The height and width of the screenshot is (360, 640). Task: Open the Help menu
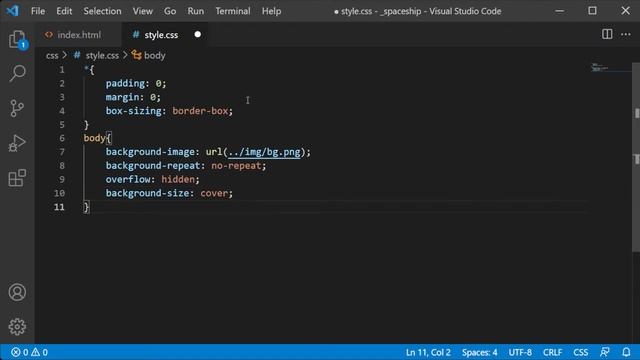tap(271, 11)
